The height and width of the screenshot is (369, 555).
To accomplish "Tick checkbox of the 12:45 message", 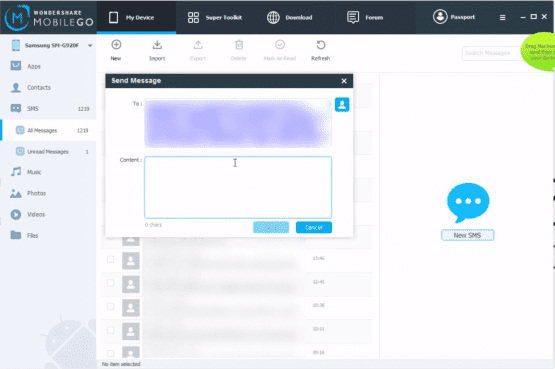I will pyautogui.click(x=110, y=283).
